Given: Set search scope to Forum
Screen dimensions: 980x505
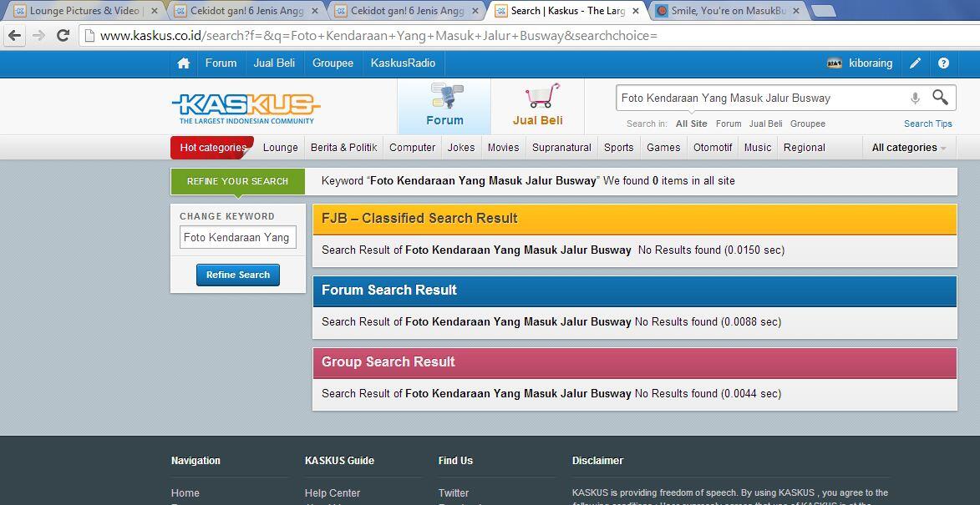Looking at the screenshot, I should [x=729, y=124].
